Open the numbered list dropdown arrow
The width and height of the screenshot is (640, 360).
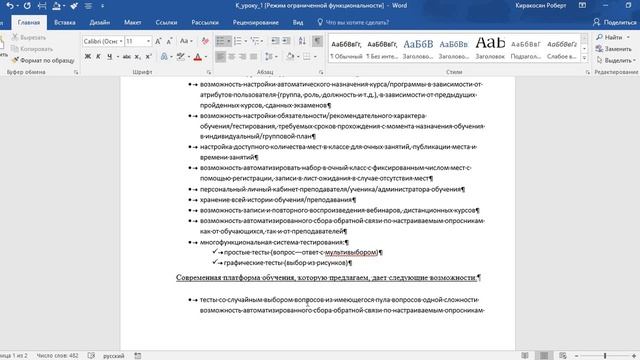pos(245,41)
